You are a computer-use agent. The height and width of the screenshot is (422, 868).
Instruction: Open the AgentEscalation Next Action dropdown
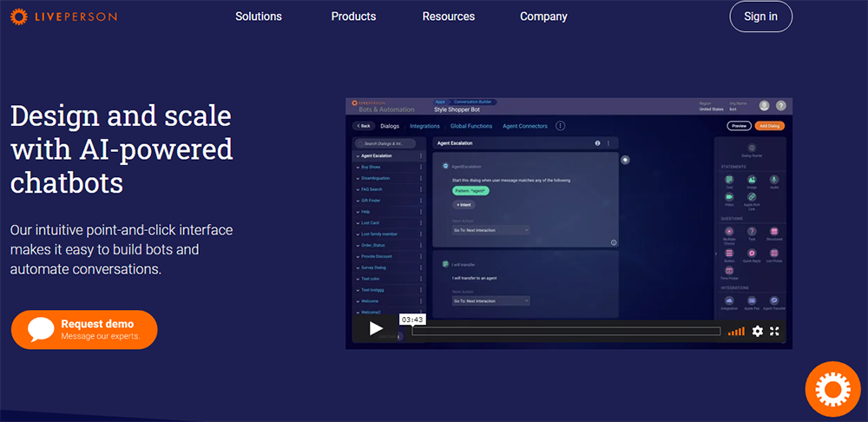(x=491, y=230)
